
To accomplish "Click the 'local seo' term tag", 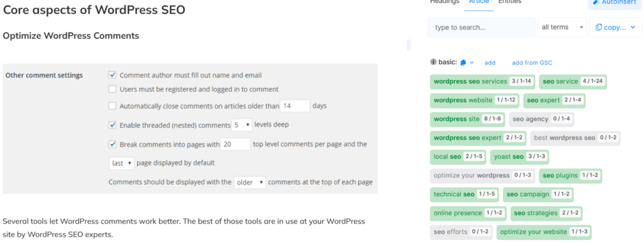I will pyautogui.click(x=458, y=157).
